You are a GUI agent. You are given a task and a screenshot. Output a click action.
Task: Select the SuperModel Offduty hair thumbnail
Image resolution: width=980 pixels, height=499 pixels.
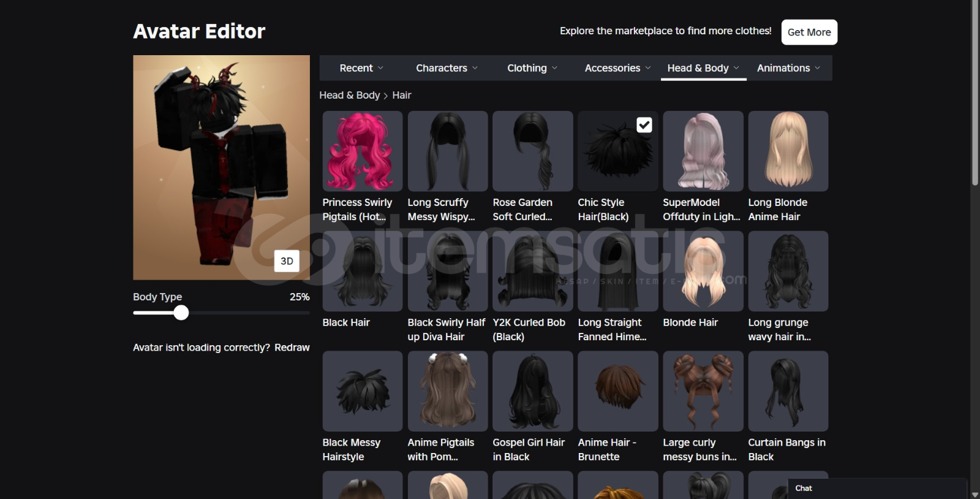pyautogui.click(x=703, y=151)
